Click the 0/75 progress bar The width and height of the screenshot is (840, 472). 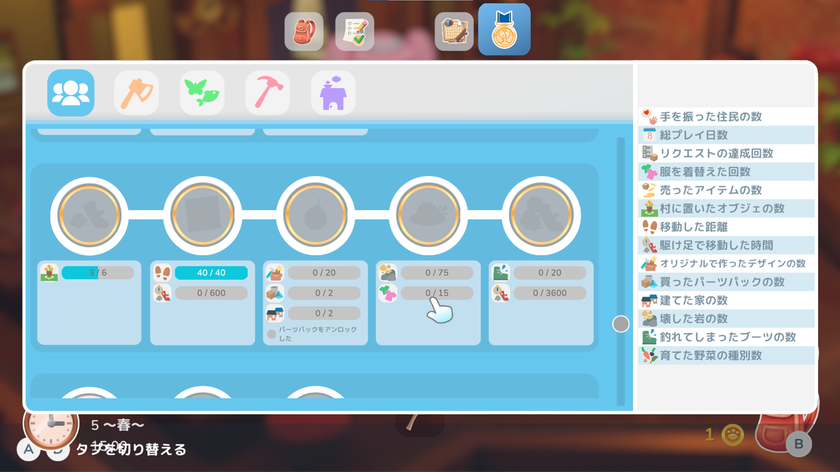(437, 273)
